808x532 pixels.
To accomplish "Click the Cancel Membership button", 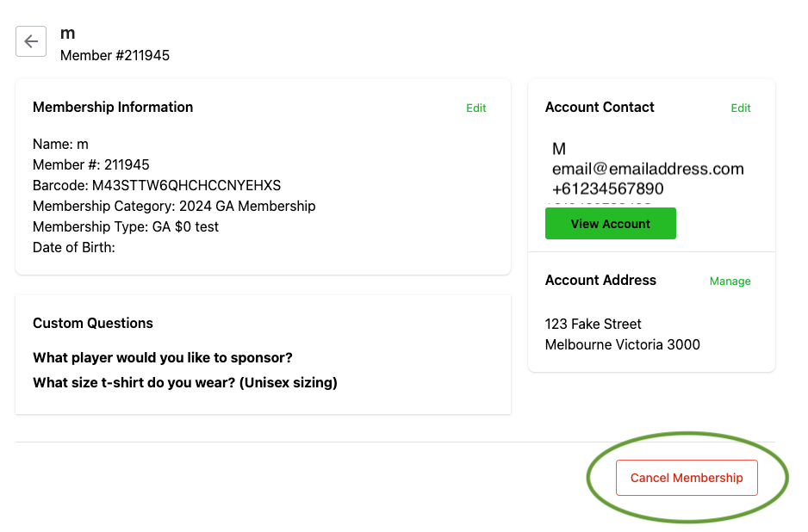I will (x=687, y=478).
